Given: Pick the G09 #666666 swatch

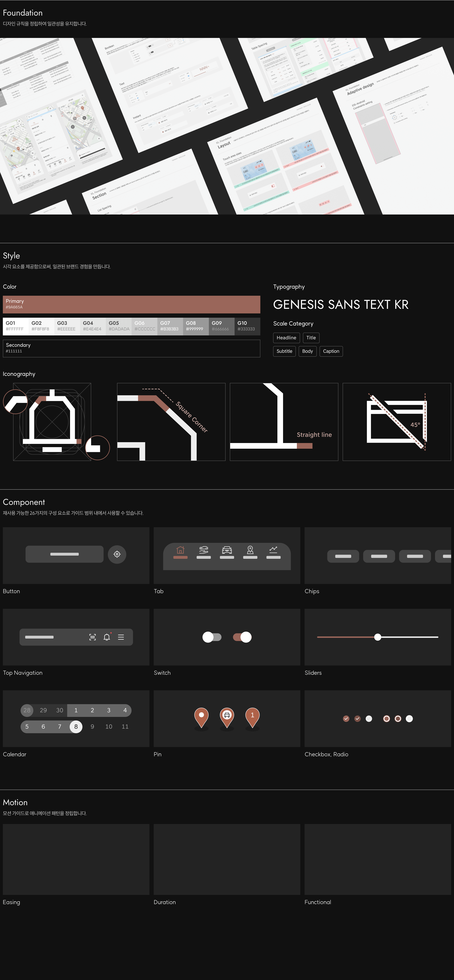Looking at the screenshot, I should (222, 326).
